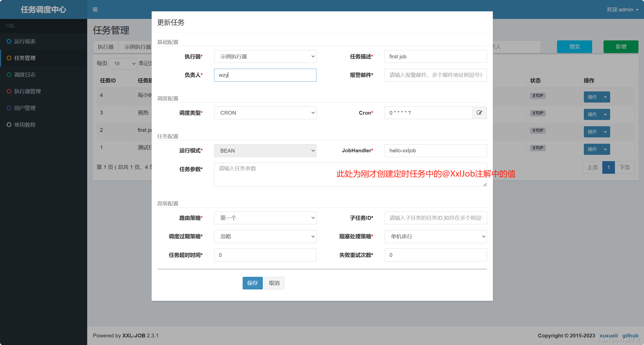Image resolution: width=644 pixels, height=345 pixels.
Task: Click the purple circle icon beside 用户管理
Action: point(9,108)
